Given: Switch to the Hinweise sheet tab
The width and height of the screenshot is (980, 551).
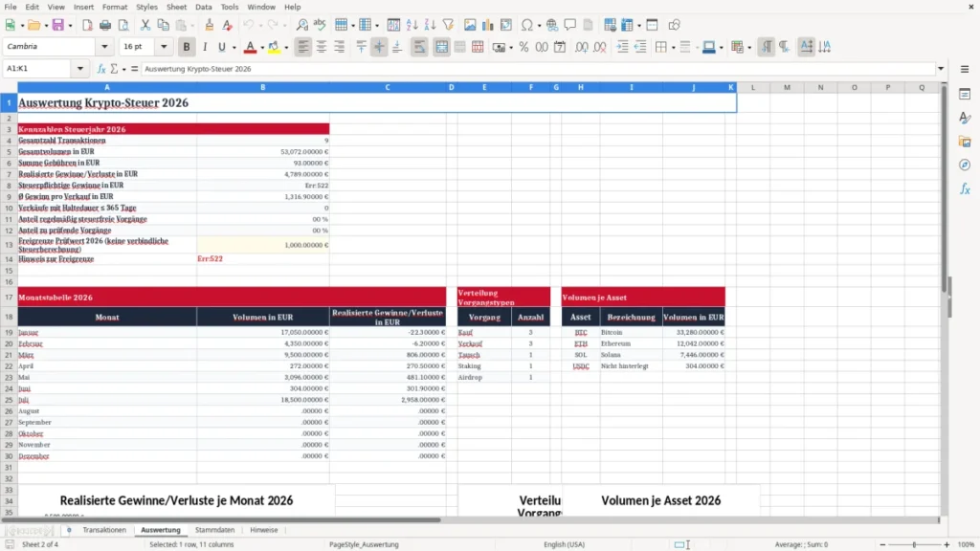Looking at the screenshot, I should coord(264,530).
